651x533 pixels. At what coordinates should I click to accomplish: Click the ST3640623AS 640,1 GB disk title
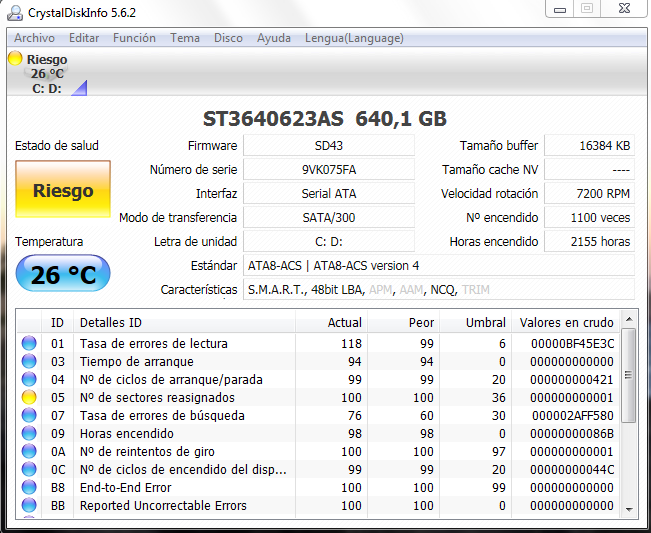click(x=325, y=119)
